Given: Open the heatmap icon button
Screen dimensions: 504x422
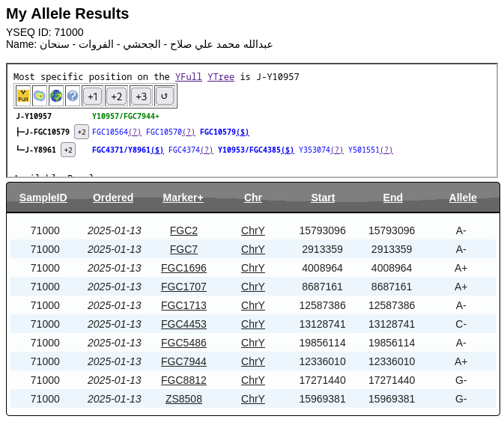Looking at the screenshot, I should coord(40,96).
